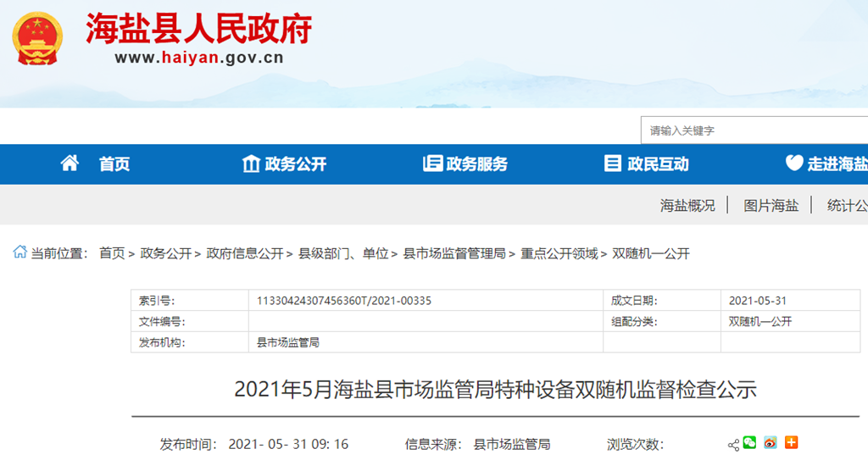Click the national emblem logo
The image size is (868, 460).
(x=37, y=39)
